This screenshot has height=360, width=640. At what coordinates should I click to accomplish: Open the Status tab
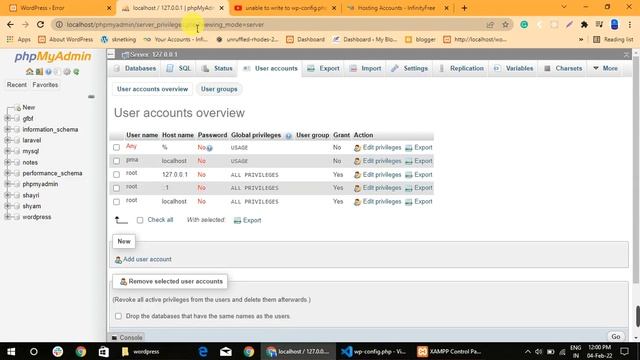(218, 68)
